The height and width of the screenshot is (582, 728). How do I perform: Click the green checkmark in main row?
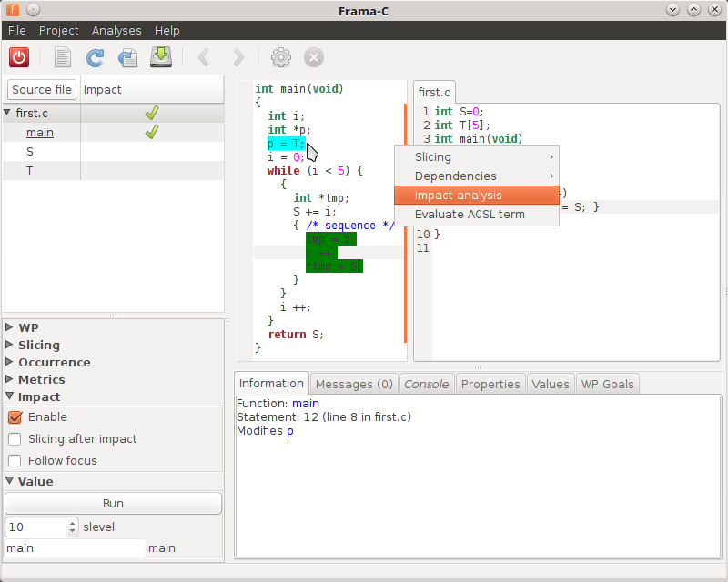pyautogui.click(x=152, y=132)
